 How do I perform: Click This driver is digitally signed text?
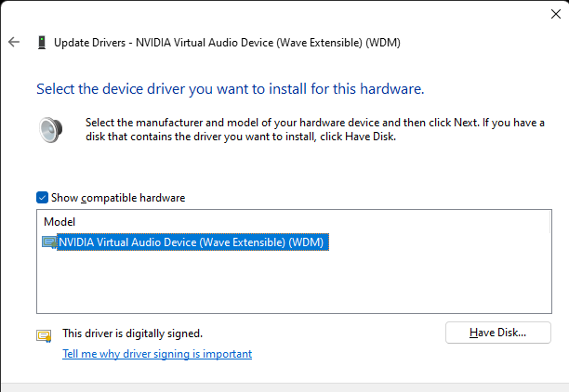click(x=132, y=333)
